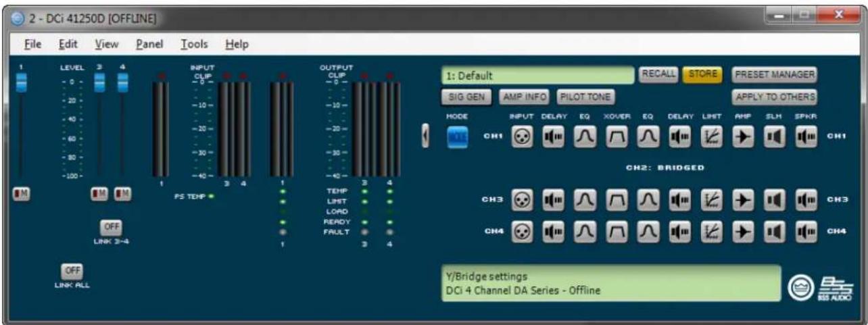Image resolution: width=868 pixels, height=325 pixels.
Task: Open CH3 limiter block
Action: point(711,201)
